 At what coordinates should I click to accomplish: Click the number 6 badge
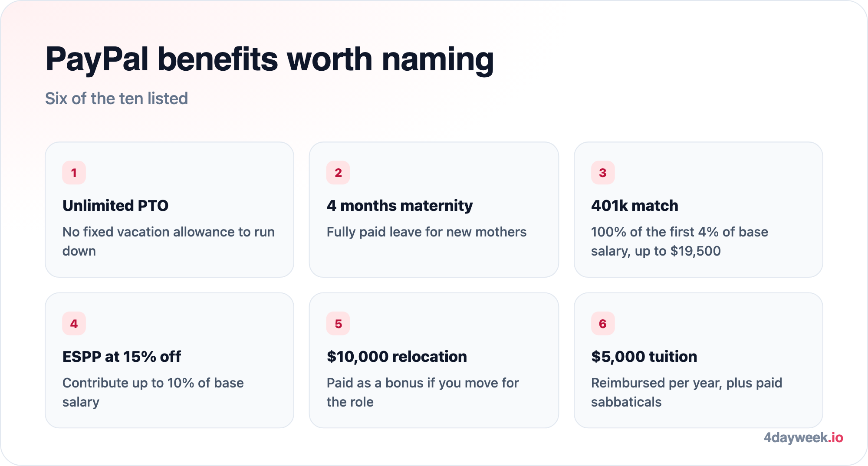point(603,324)
